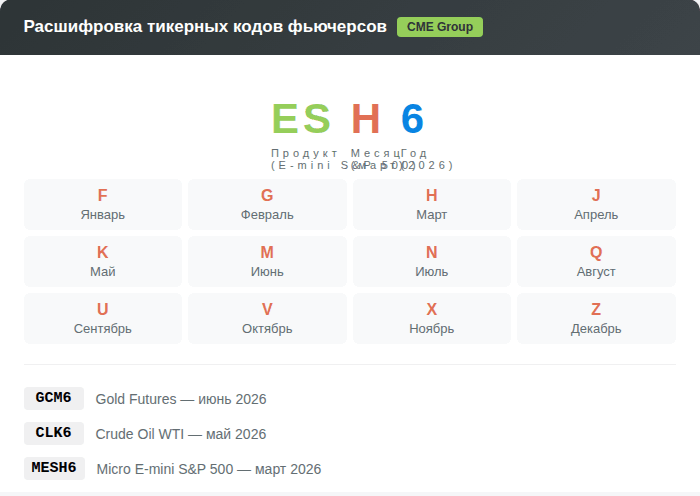Viewport: 700px width, 496px height.
Task: Choose the N Июль month card
Action: coord(432,261)
